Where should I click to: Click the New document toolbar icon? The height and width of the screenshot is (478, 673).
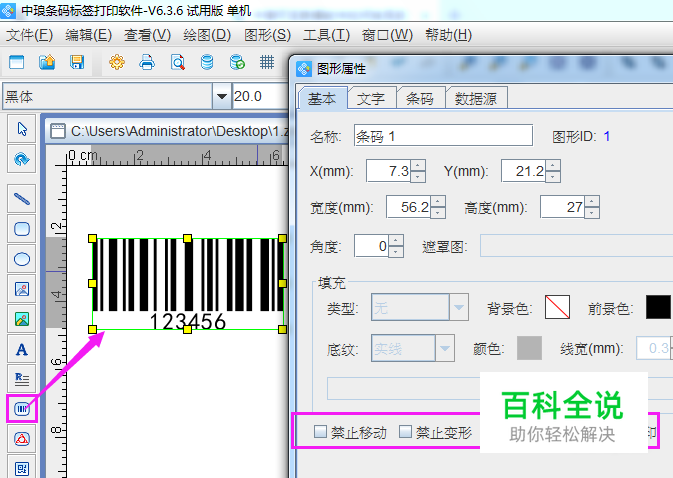pyautogui.click(x=17, y=63)
